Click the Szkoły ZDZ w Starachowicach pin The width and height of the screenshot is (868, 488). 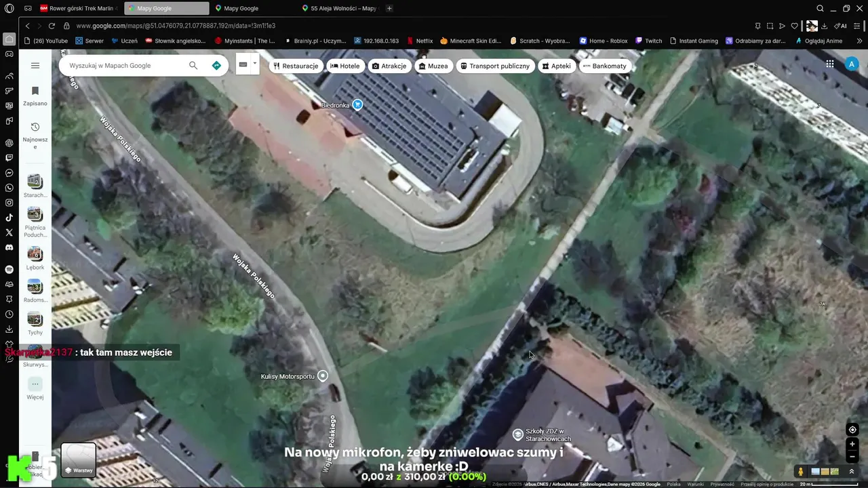pos(517,434)
